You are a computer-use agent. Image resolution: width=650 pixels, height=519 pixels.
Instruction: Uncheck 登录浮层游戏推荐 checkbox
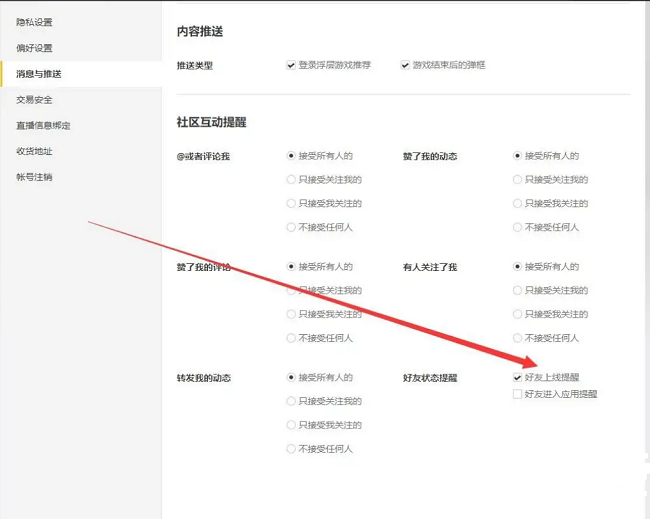(291, 65)
